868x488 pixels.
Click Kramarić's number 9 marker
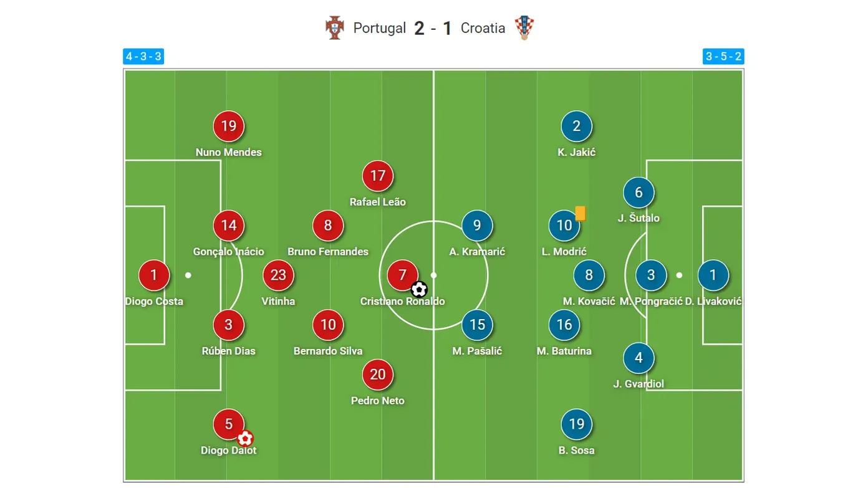(x=478, y=226)
